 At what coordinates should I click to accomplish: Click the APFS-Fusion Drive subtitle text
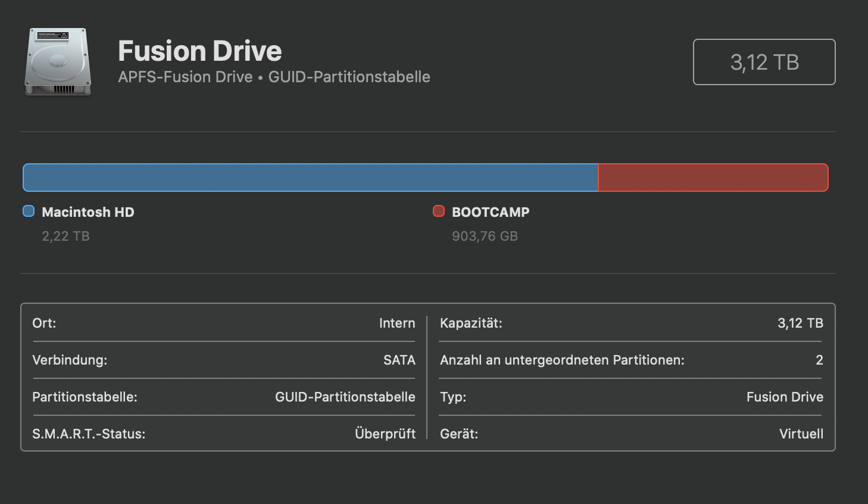point(185,77)
